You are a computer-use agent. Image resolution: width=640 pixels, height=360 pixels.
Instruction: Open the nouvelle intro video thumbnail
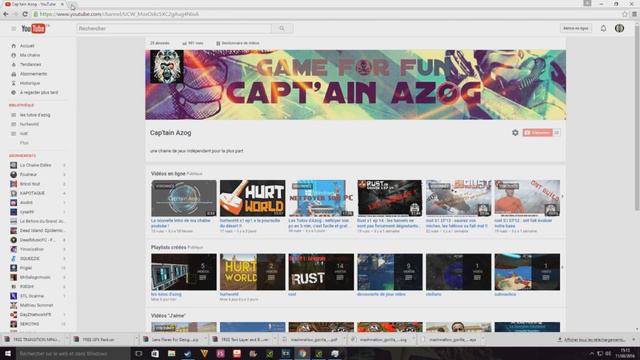point(184,198)
